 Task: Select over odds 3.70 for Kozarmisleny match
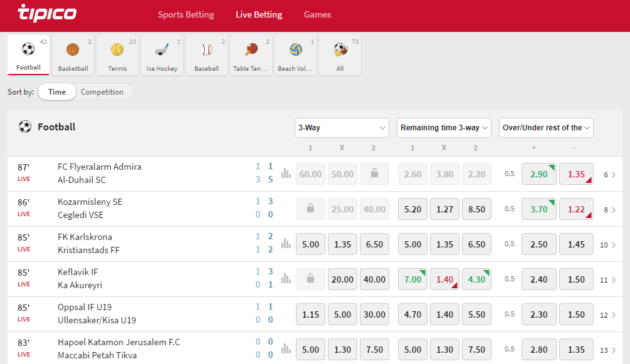539,209
